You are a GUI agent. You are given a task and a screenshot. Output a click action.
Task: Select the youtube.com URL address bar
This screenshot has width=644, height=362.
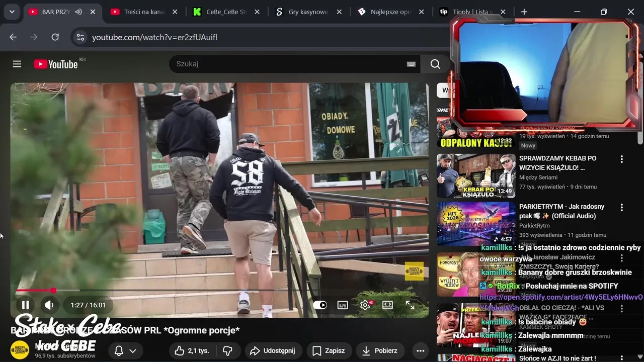[x=154, y=37]
